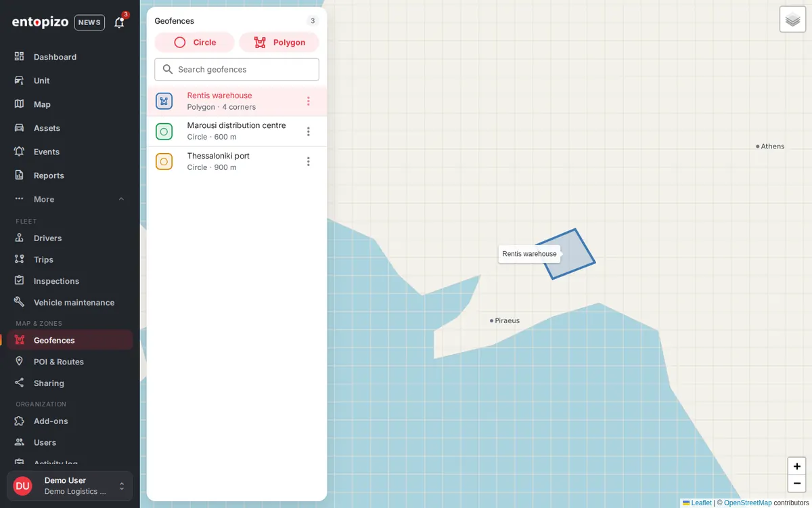The image size is (812, 508).
Task: Create a new Circle geofence
Action: [x=195, y=42]
